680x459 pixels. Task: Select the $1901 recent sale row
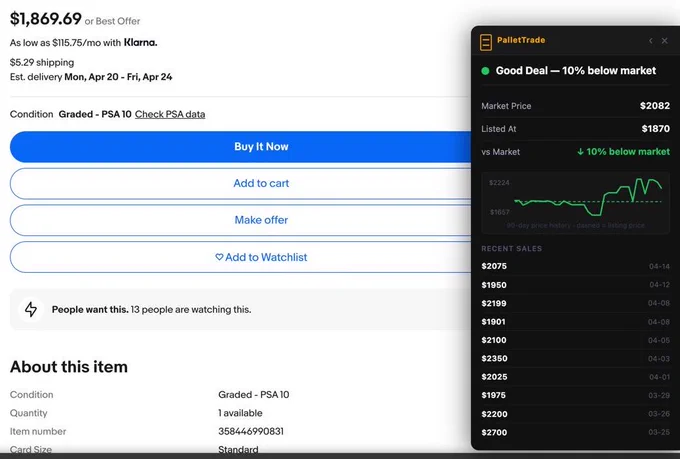tap(575, 322)
